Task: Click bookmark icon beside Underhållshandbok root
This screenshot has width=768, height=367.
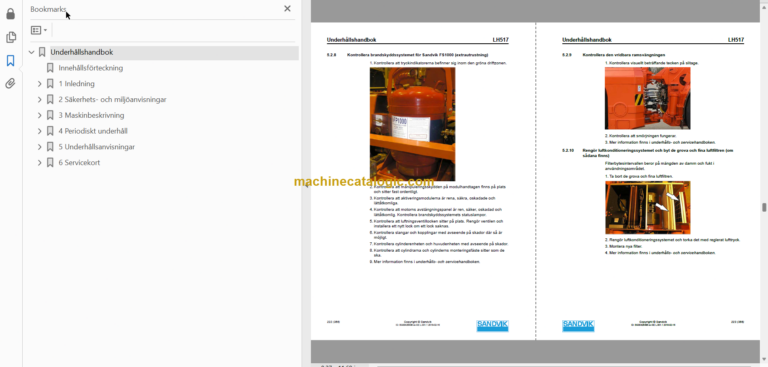Action: coord(42,52)
